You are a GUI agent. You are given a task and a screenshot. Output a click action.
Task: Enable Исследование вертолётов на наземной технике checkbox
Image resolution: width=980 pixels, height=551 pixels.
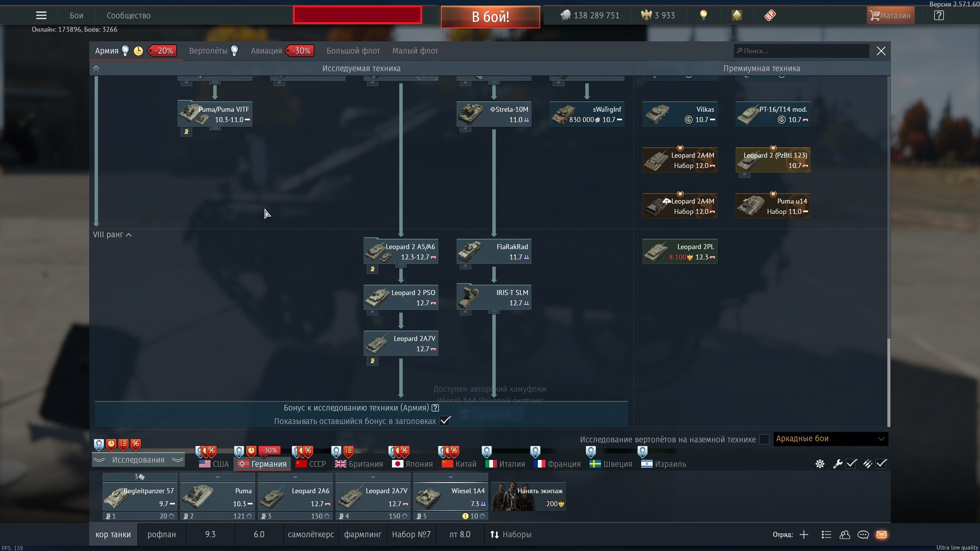[764, 439]
